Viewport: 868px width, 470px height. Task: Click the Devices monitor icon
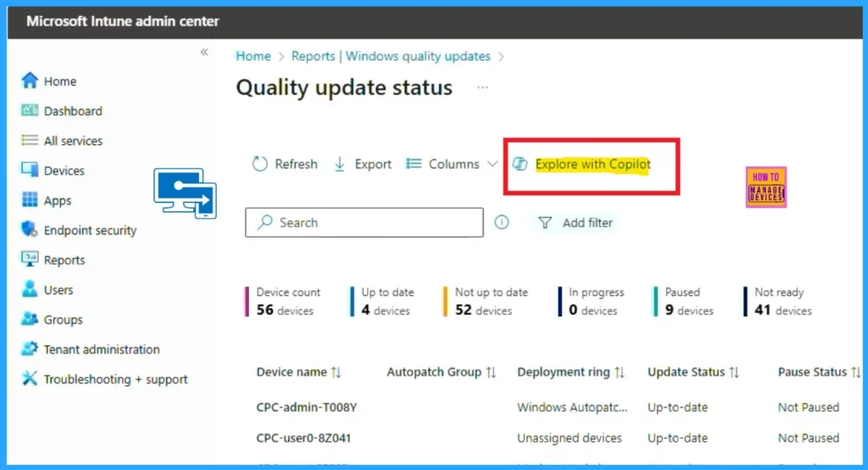(30, 170)
